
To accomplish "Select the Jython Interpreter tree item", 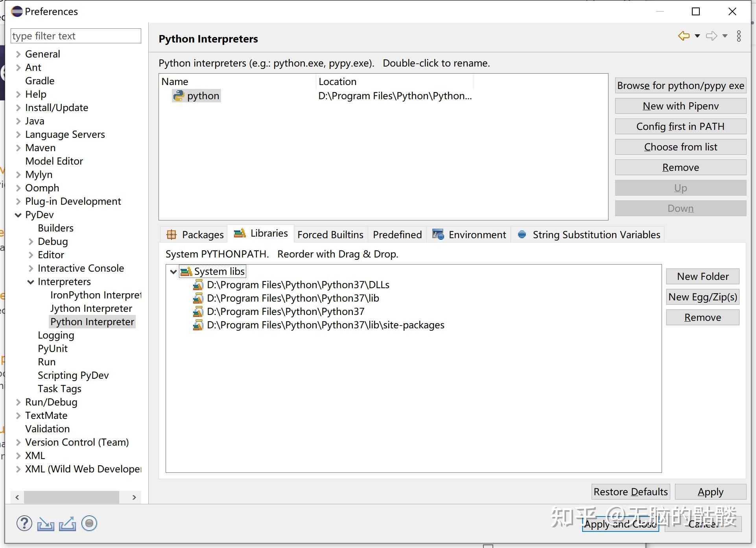I will (91, 309).
